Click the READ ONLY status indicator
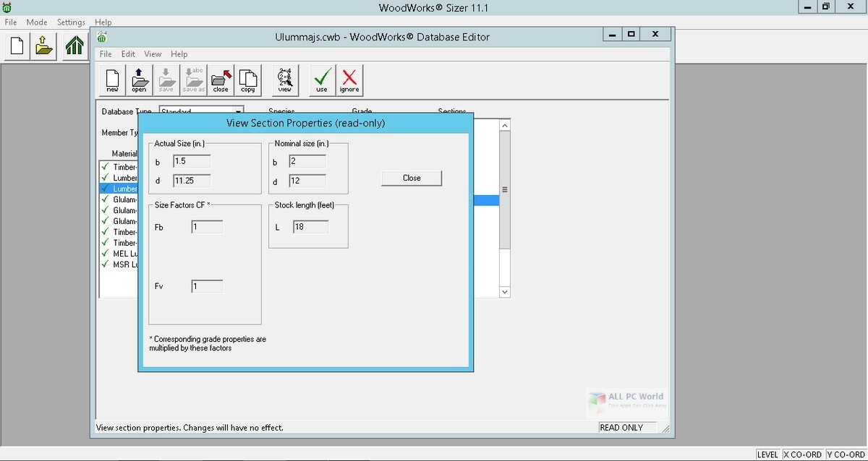This screenshot has width=868, height=461. (x=626, y=427)
